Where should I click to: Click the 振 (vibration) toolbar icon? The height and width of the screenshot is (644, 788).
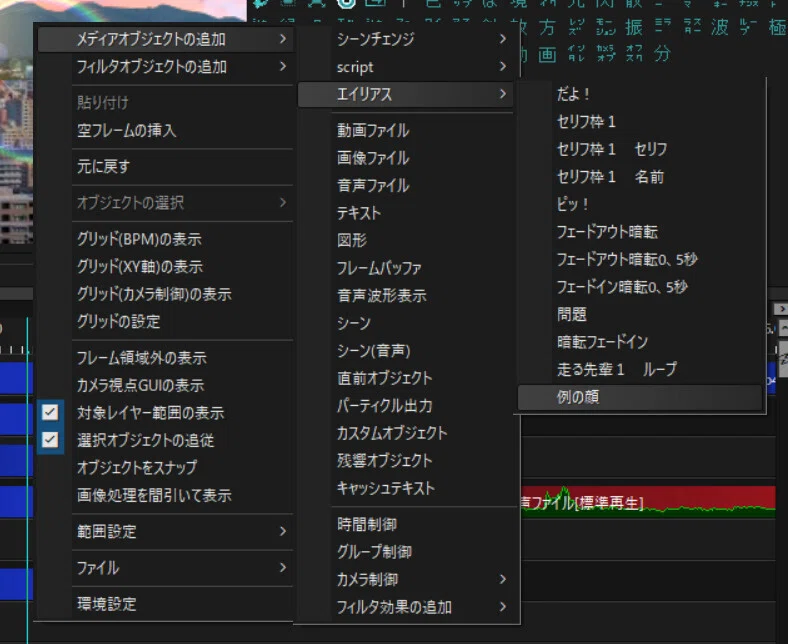tap(633, 27)
